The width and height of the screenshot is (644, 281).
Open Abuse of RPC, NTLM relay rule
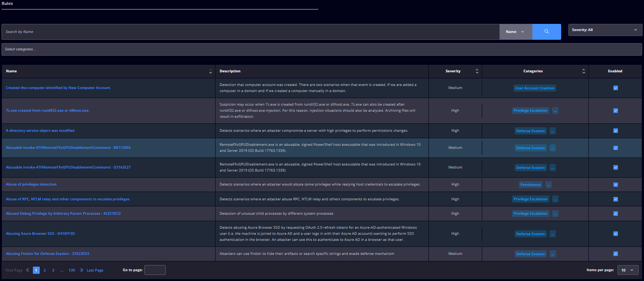click(x=68, y=199)
